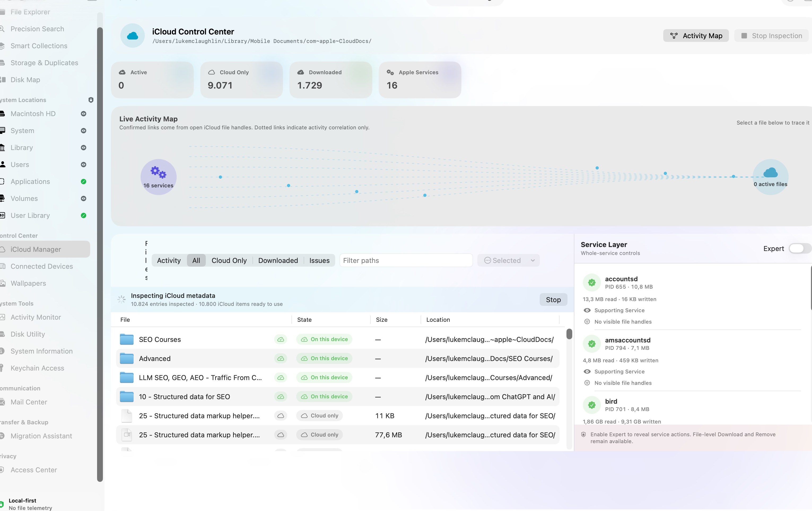Click the System Locations shield icon
Screen dimensions: 812x511
[x=91, y=100]
